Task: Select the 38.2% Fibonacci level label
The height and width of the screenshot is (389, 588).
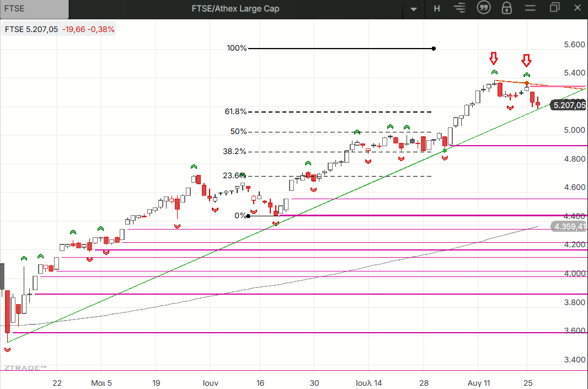Action: pos(234,151)
